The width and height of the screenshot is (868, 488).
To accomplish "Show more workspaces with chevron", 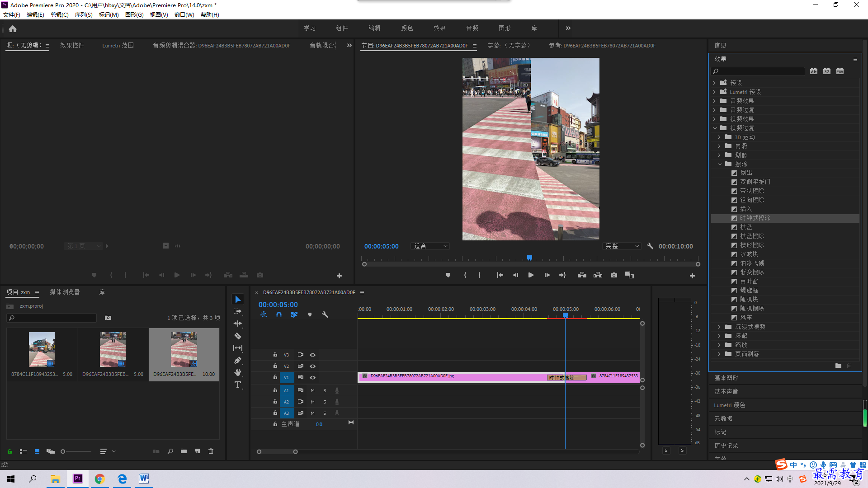I will coord(568,28).
